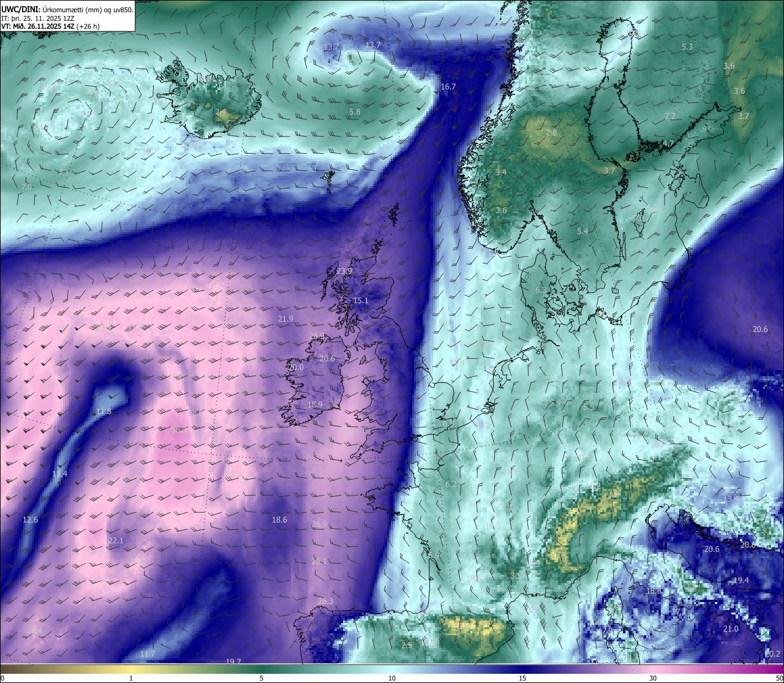Click the yellow segment of the colour scale
The width and height of the screenshot is (784, 683).
pyautogui.click(x=131, y=670)
